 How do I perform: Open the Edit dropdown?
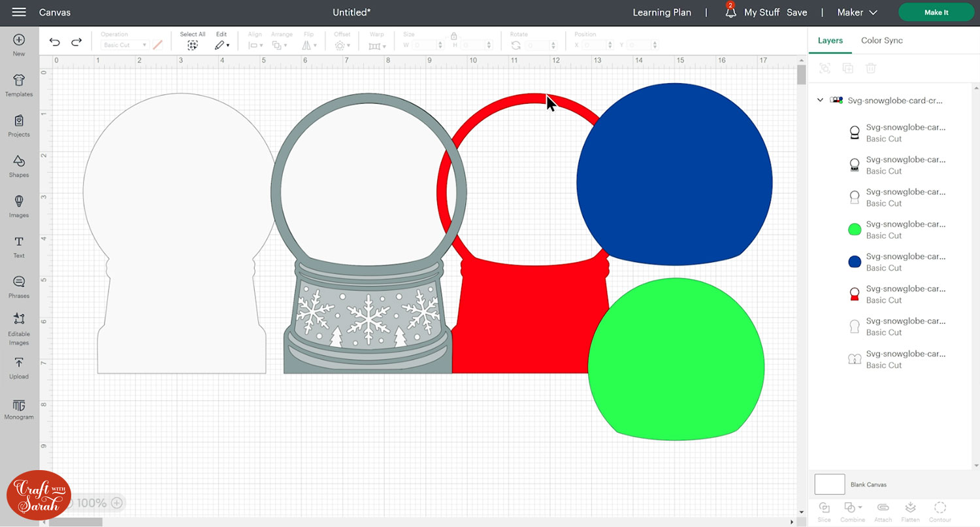pos(222,44)
